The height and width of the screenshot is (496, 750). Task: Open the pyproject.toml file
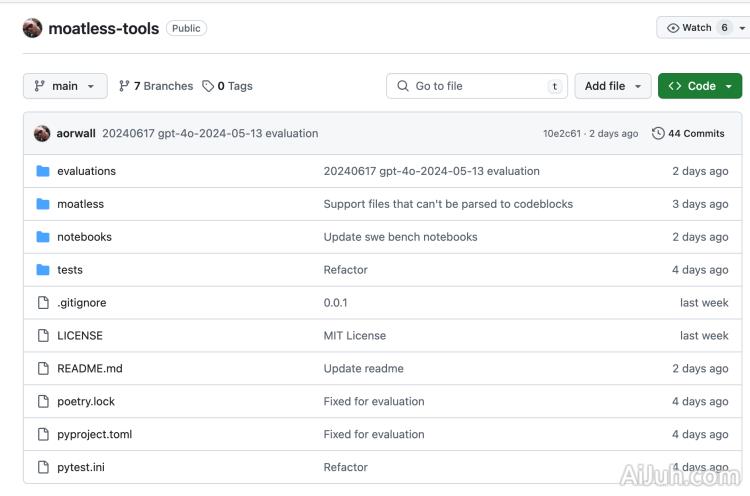tap(94, 434)
